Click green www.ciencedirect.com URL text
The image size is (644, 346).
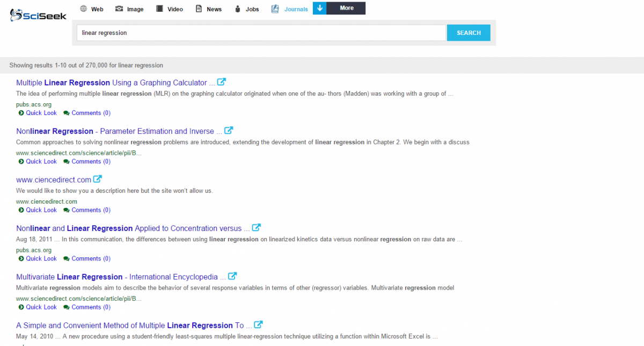47,201
